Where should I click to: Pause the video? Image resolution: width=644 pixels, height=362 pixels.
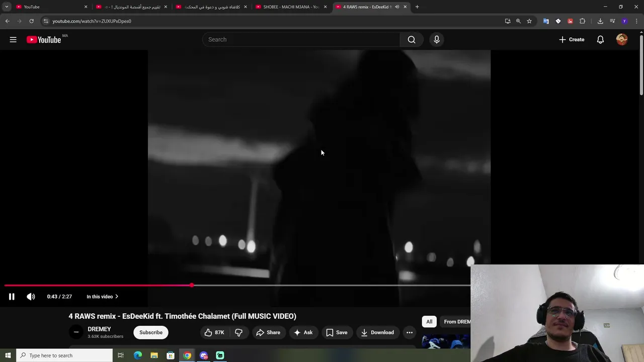[x=12, y=297]
